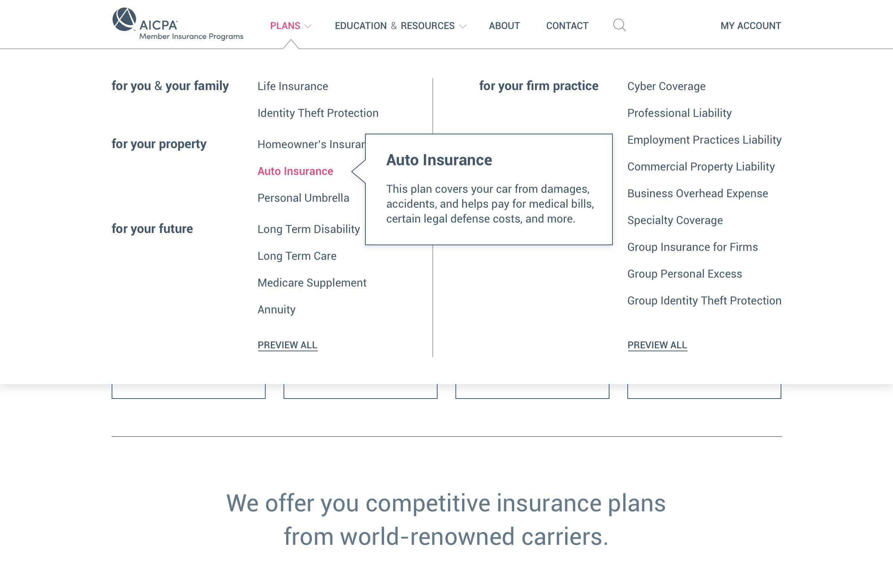Choose Group Insurance for Firms
893x588 pixels.
coord(693,247)
